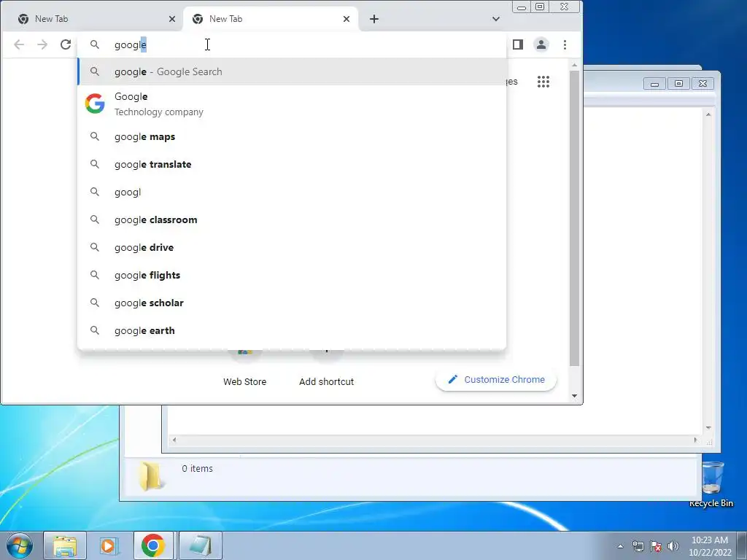
Task: Click the background window's horizontal scrollbar
Action: (435, 440)
